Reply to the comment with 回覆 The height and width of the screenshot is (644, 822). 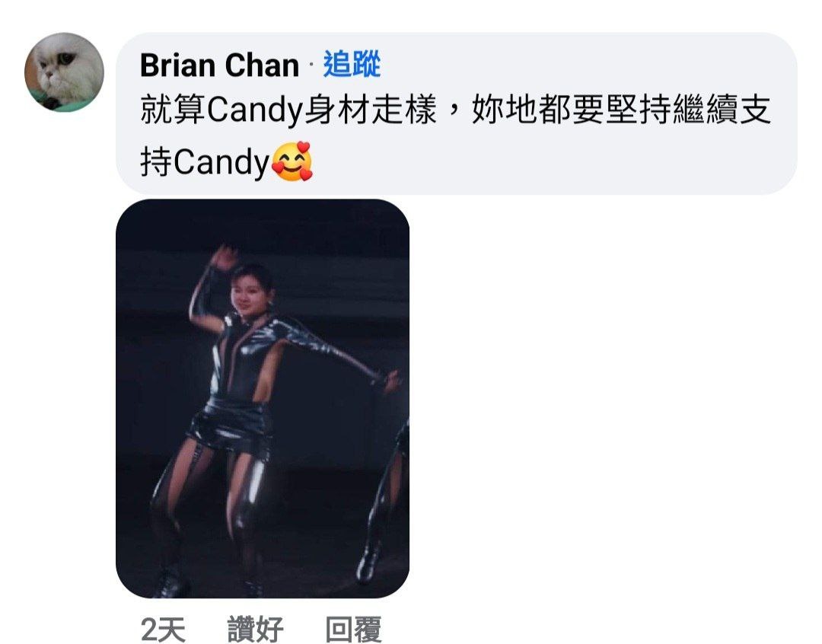coord(353,630)
